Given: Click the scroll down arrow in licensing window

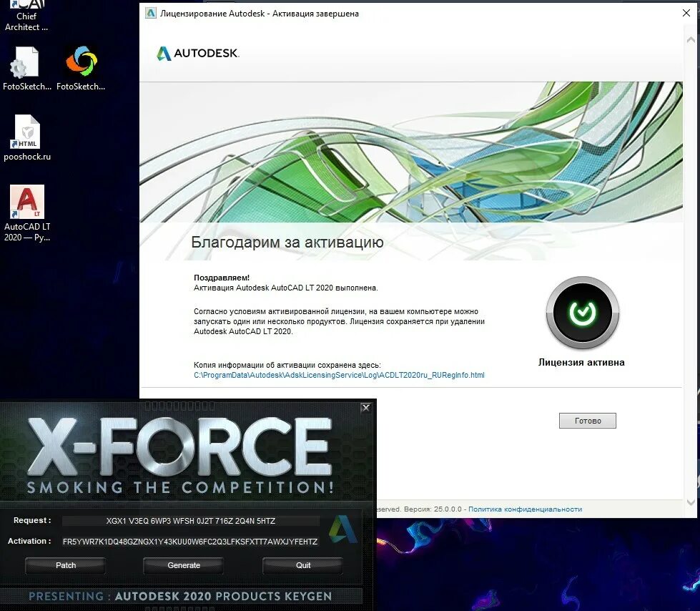Looking at the screenshot, I should (691, 502).
